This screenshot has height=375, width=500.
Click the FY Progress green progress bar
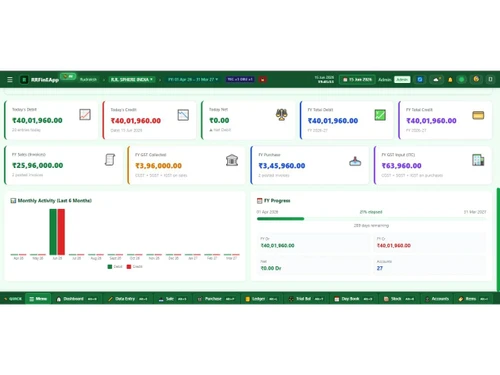coord(280,219)
